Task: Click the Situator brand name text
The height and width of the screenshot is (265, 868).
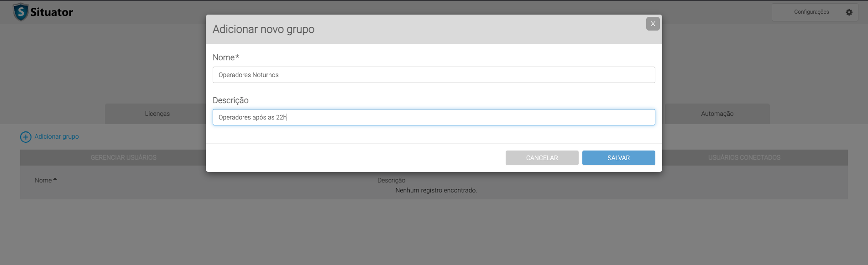Action: pos(52,12)
